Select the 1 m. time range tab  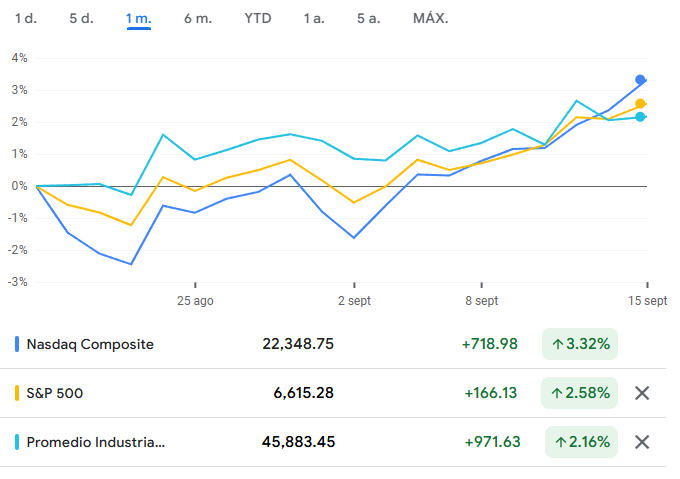pyautogui.click(x=138, y=19)
